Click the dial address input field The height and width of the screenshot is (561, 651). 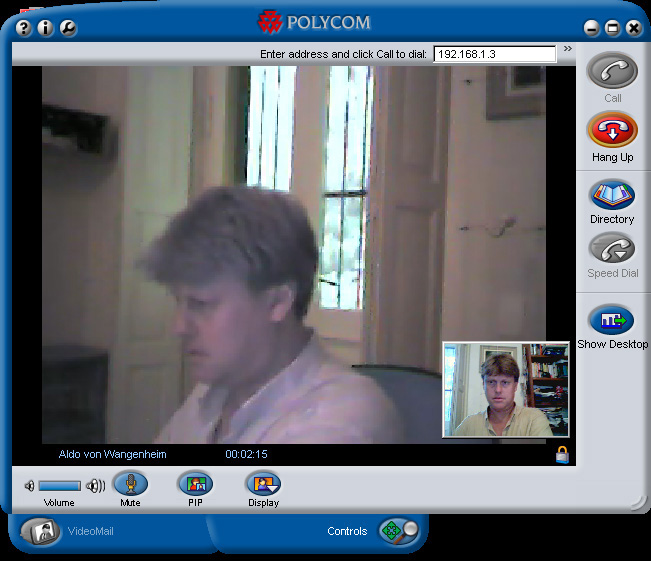tap(494, 54)
